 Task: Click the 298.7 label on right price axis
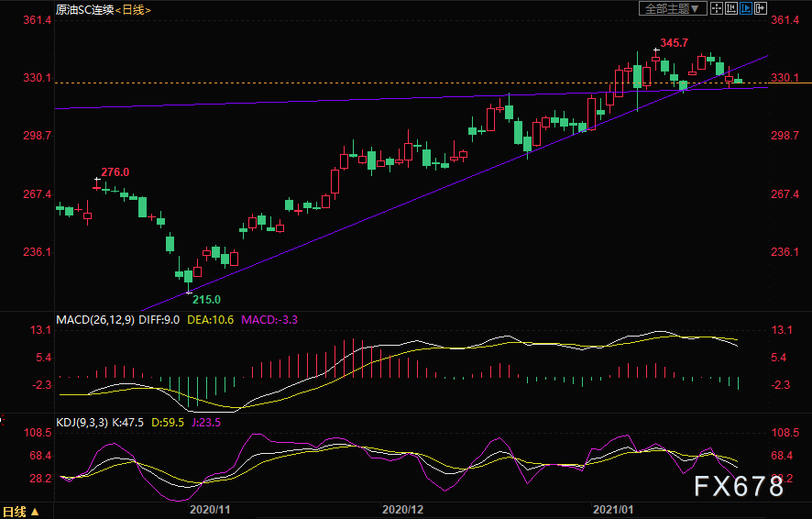785,135
